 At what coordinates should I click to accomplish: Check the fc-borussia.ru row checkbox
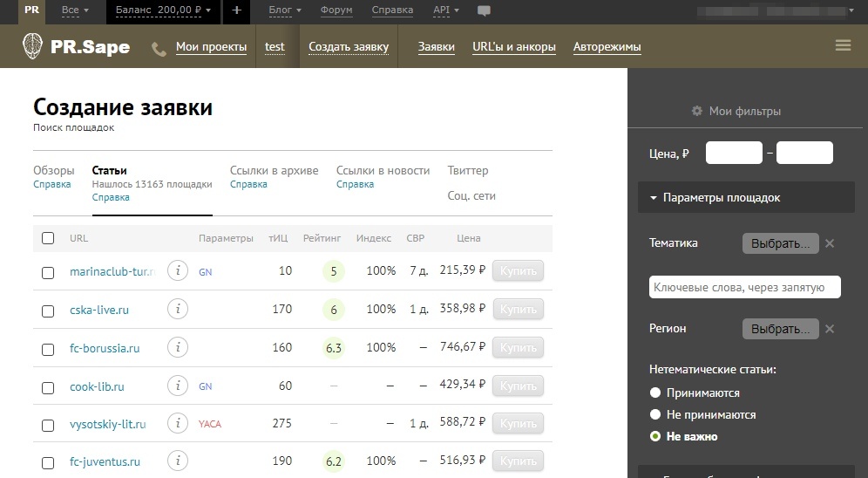[x=48, y=350]
